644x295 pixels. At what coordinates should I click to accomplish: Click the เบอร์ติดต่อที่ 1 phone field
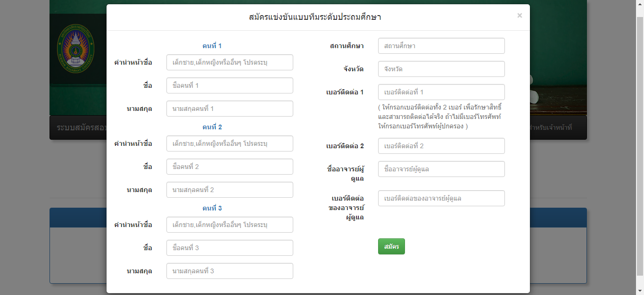click(x=441, y=92)
